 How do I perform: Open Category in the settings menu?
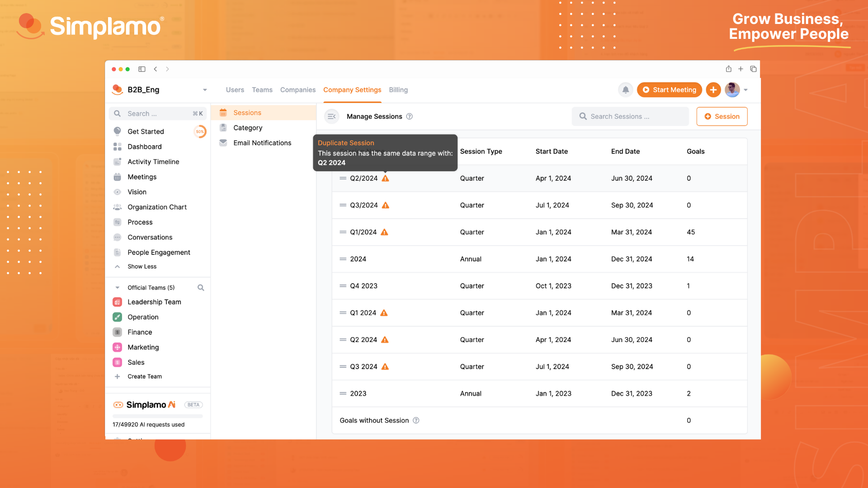264,128
